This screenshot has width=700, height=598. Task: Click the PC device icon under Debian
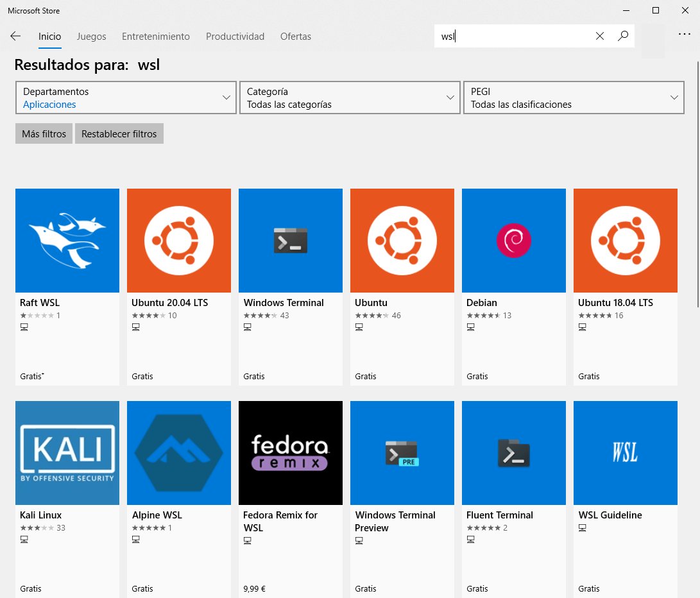coord(470,327)
